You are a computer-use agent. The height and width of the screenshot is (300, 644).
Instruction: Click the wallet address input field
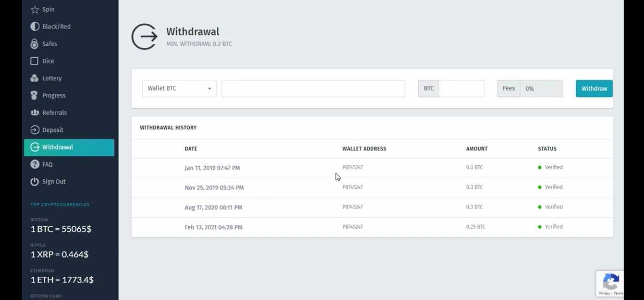313,89
